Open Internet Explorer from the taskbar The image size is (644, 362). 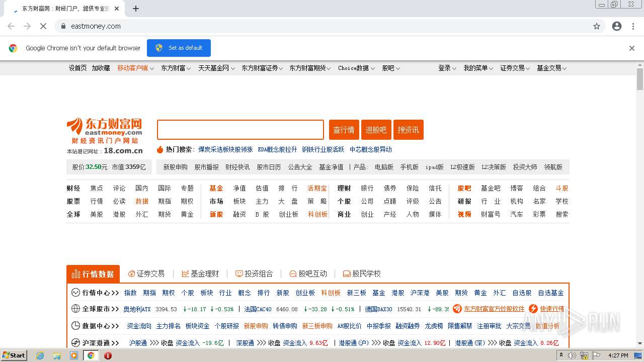pyautogui.click(x=40, y=355)
